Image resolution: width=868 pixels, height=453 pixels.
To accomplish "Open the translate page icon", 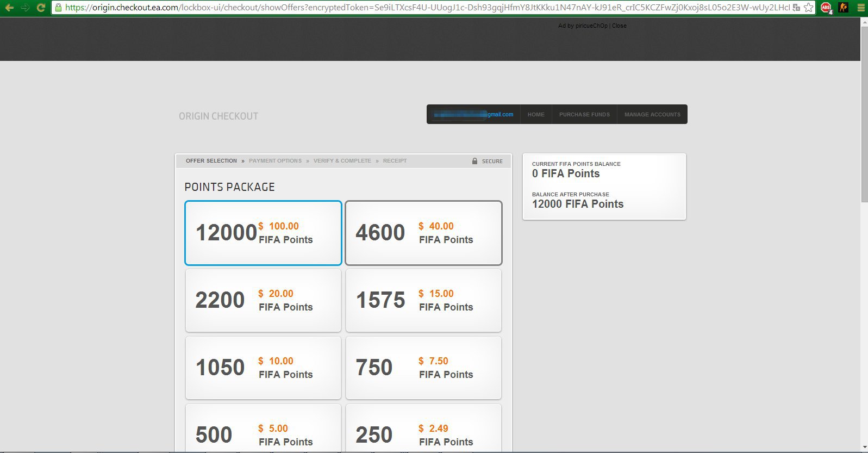I will click(x=796, y=8).
